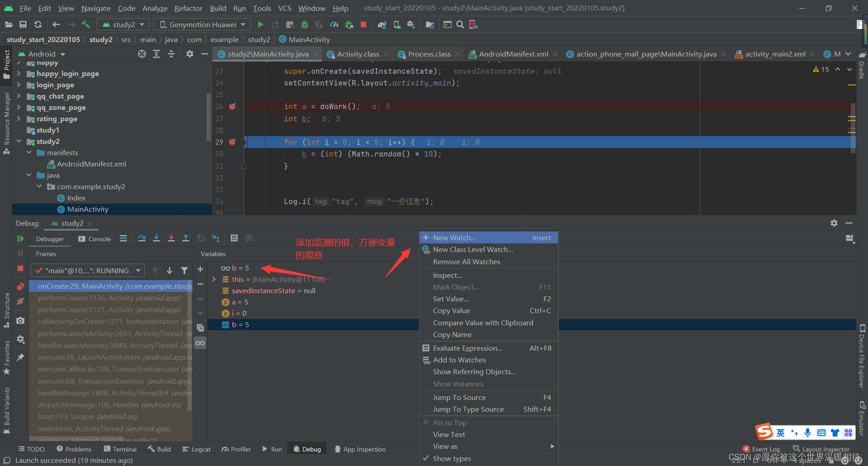Toggle breakpoint on line 29
868x466 pixels.
(232, 142)
